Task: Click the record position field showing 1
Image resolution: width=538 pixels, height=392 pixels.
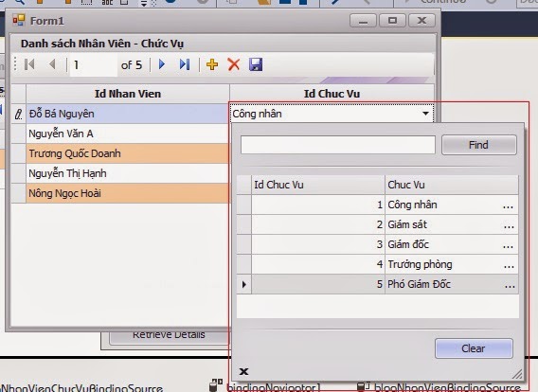Action: click(x=94, y=64)
